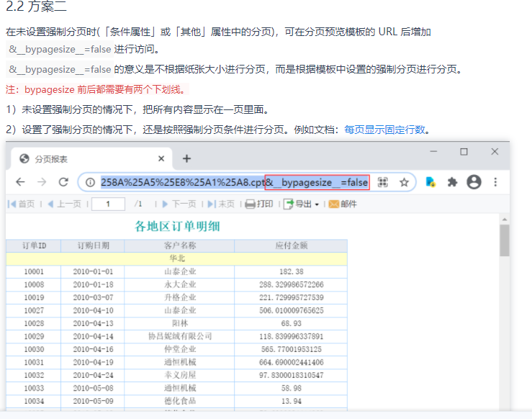
Task: Click amount 182.38 cell
Action: click(291, 271)
